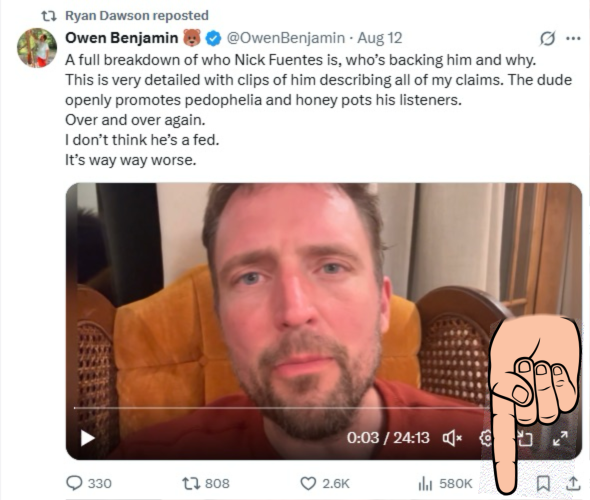
Task: Bookmark this post
Action: [x=543, y=483]
